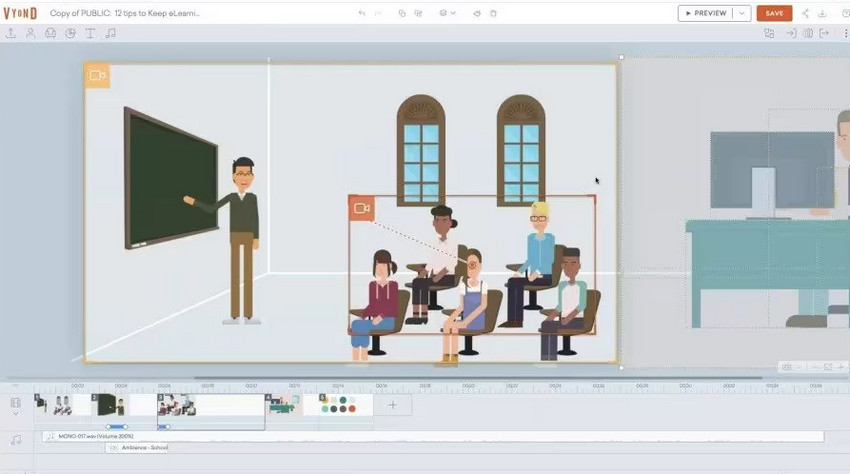Open the Upload asset library
Image resolution: width=850 pixels, height=474 pixels.
11,33
